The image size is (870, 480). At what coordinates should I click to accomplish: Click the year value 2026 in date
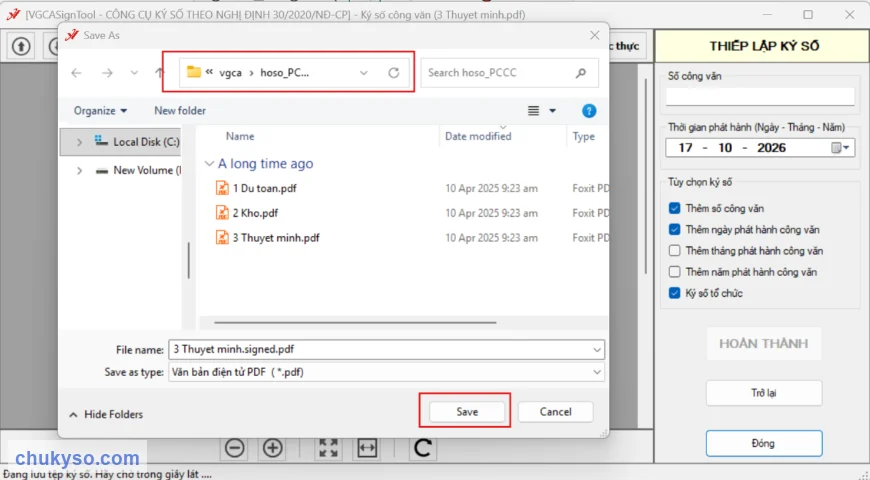[771, 148]
